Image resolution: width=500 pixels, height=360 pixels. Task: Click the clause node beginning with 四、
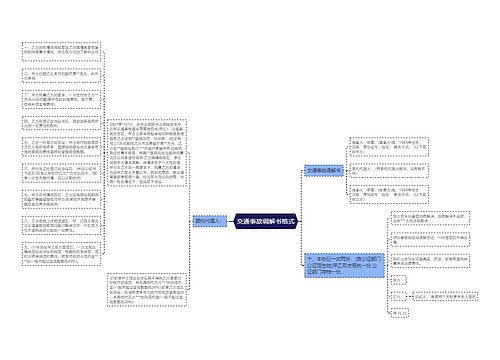coord(61,123)
